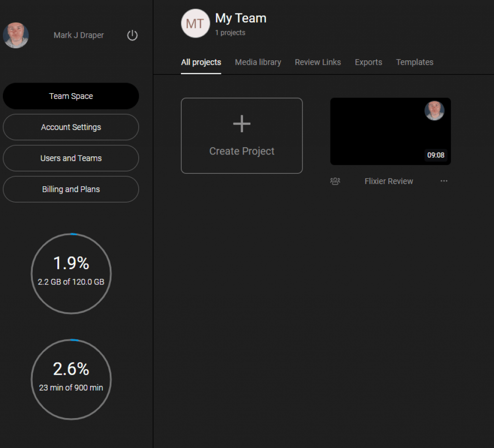
Task: Switch to the Media library tab
Action: pyautogui.click(x=258, y=62)
